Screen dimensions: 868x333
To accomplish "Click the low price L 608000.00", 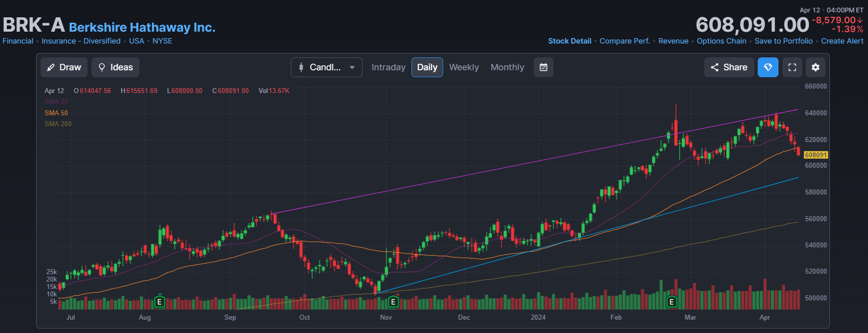I will (185, 91).
